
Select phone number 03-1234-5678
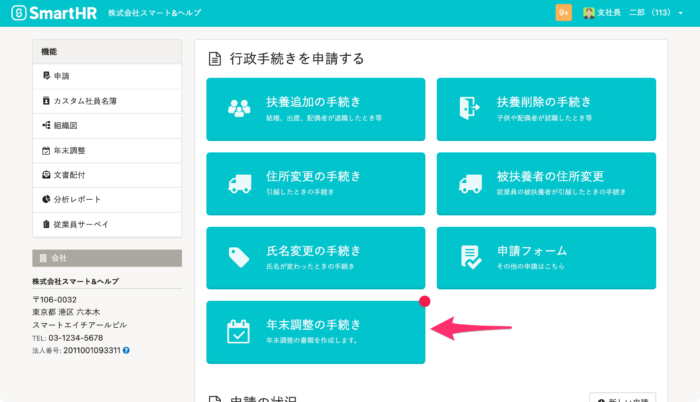pyautogui.click(x=76, y=338)
